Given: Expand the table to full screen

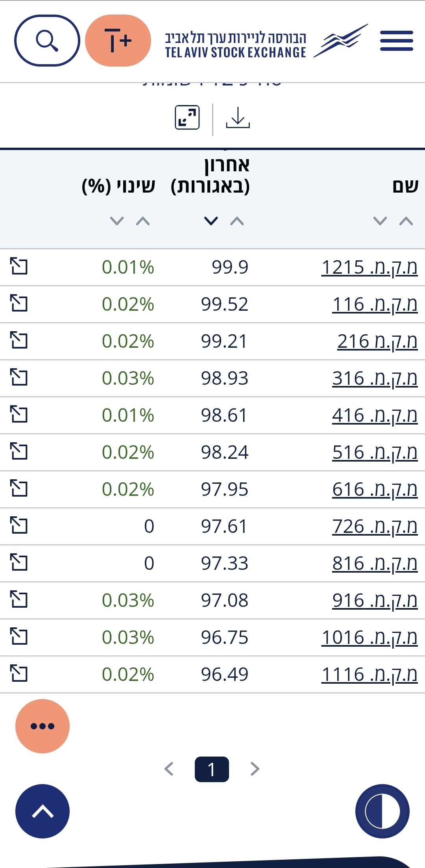Looking at the screenshot, I should click(x=187, y=118).
